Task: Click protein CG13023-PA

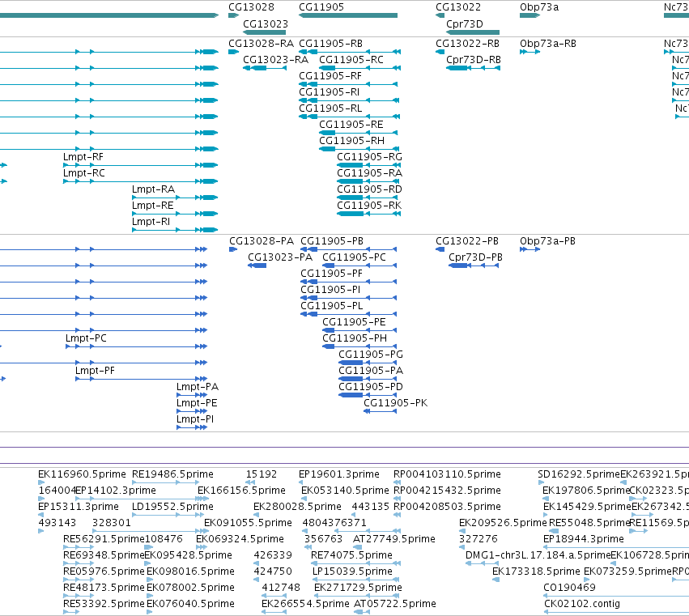Action: pyautogui.click(x=280, y=257)
